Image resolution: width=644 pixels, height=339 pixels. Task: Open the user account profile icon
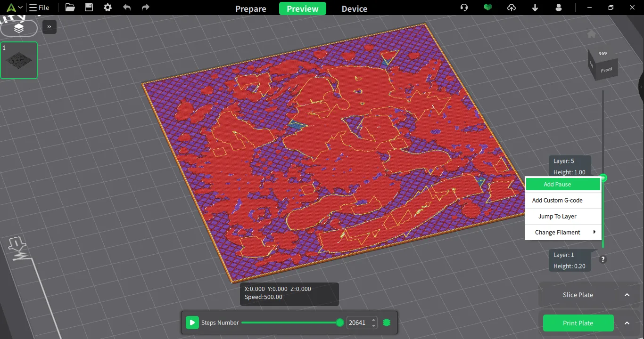click(559, 8)
